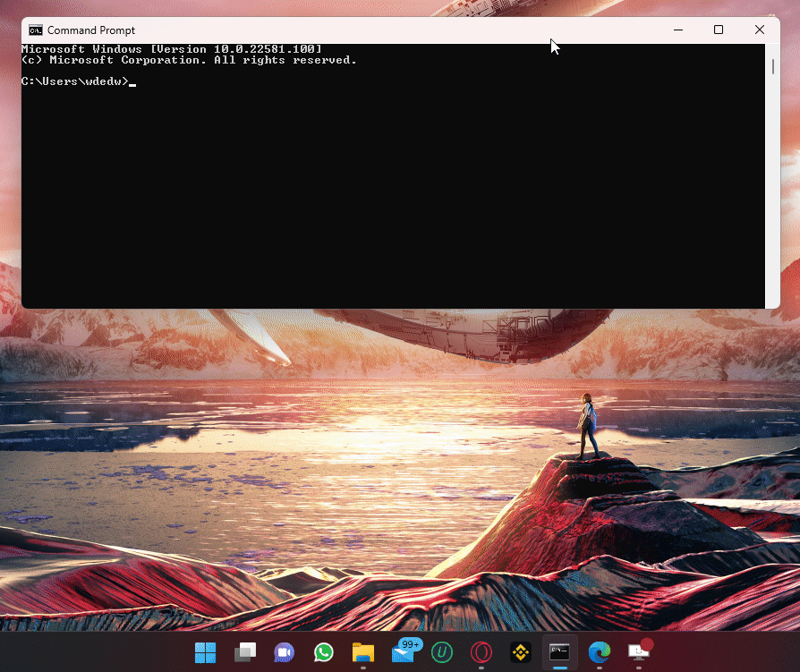The width and height of the screenshot is (800, 672).
Task: Click the Command Prompt vertical scrollbar thumb
Action: [773, 66]
